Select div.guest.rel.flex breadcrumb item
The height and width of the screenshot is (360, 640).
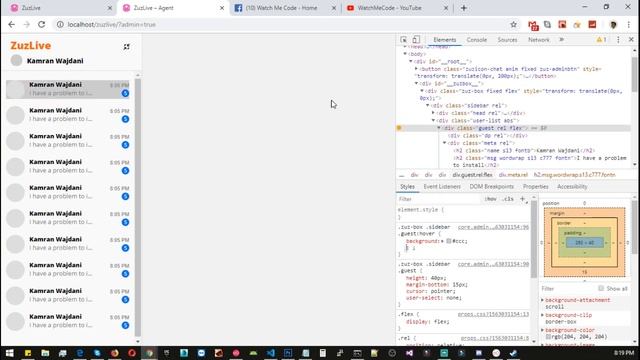(x=472, y=175)
